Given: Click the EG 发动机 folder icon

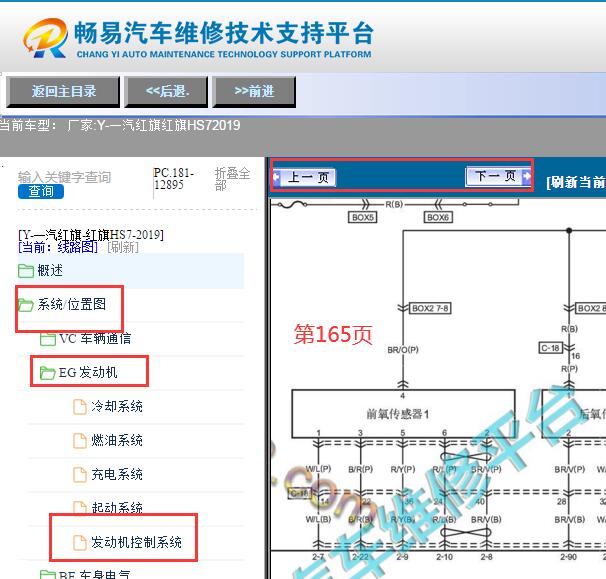Looking at the screenshot, I should [48, 373].
